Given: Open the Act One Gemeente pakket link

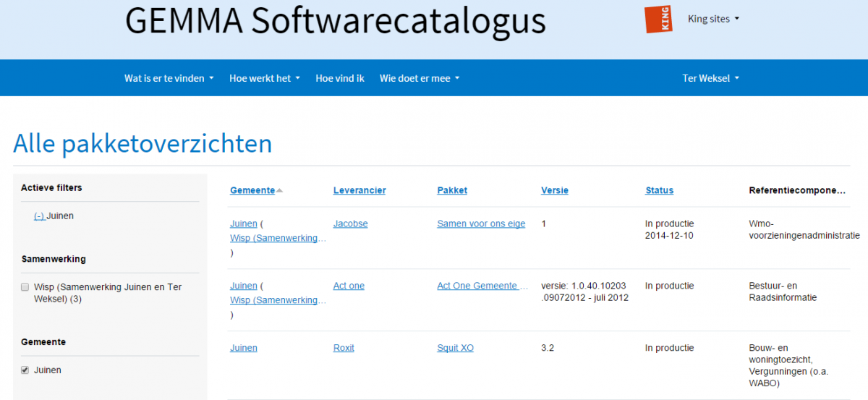Looking at the screenshot, I should pyautogui.click(x=482, y=286).
